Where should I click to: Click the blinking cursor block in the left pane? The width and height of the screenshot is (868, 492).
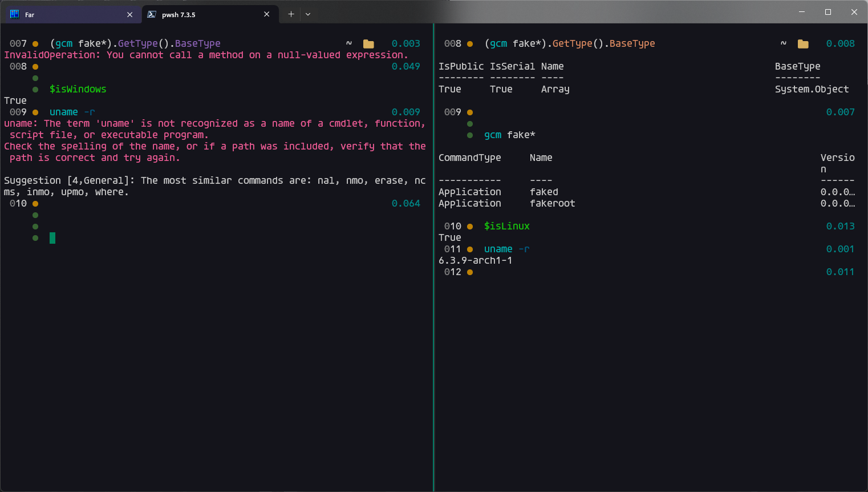[52, 238]
